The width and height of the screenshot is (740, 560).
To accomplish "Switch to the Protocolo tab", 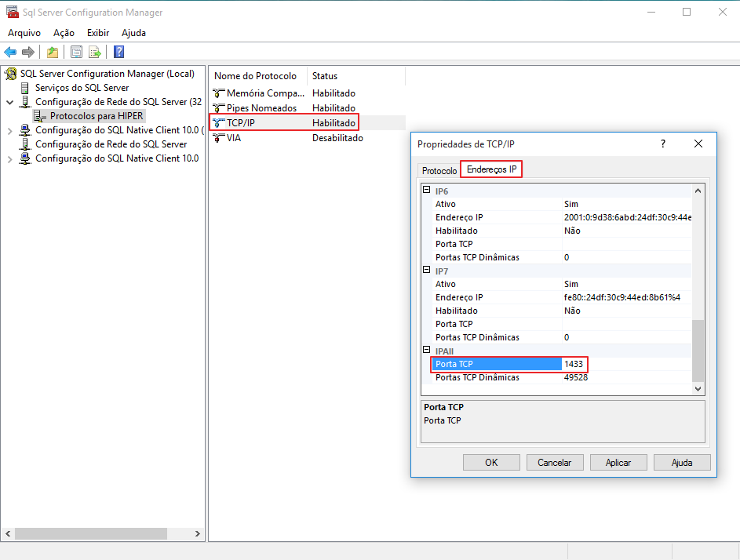I will pyautogui.click(x=439, y=170).
